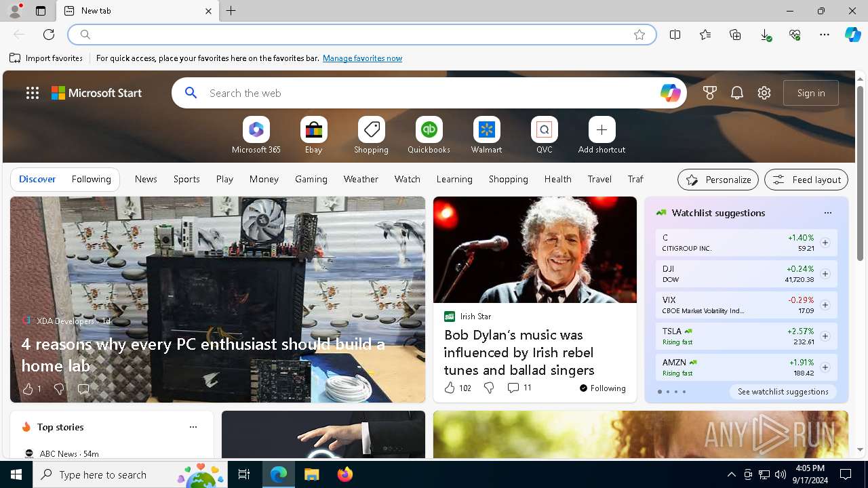This screenshot has width=868, height=488.
Task: Refresh the current page
Action: click(49, 35)
